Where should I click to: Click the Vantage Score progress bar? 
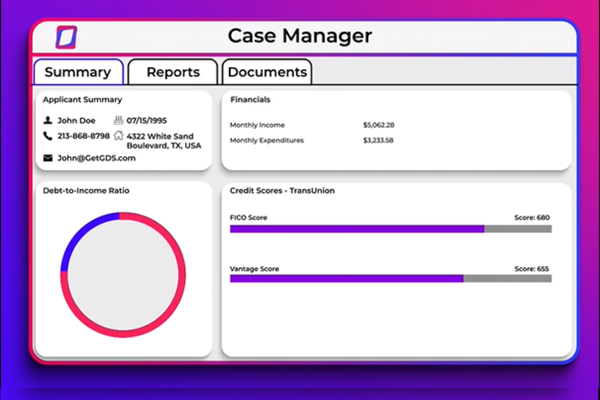390,279
